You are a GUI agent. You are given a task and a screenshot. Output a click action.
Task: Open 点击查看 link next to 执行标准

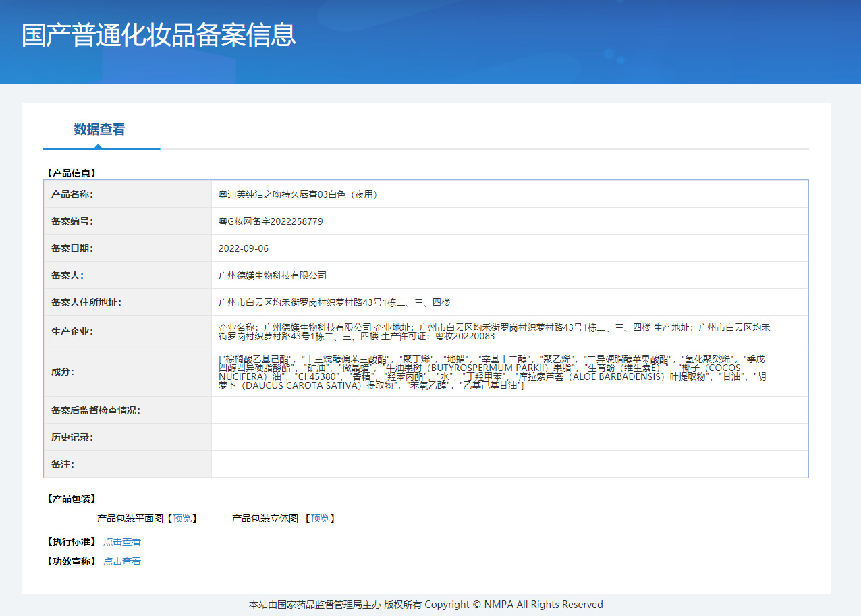(122, 542)
